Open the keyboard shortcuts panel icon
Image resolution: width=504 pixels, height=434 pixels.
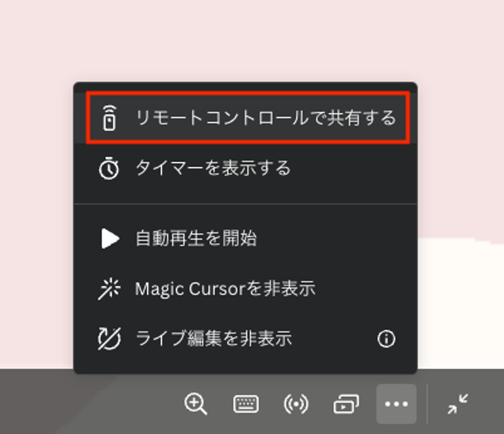pyautogui.click(x=247, y=404)
